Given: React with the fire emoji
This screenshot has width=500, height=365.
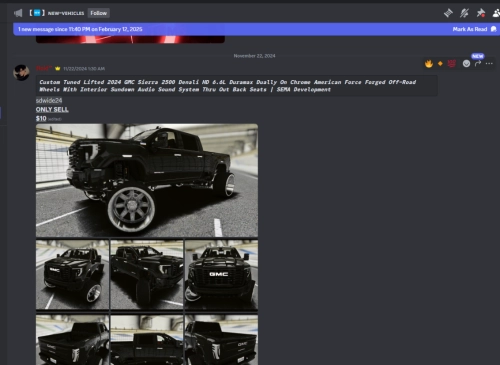Looking at the screenshot, I should pos(429,63).
